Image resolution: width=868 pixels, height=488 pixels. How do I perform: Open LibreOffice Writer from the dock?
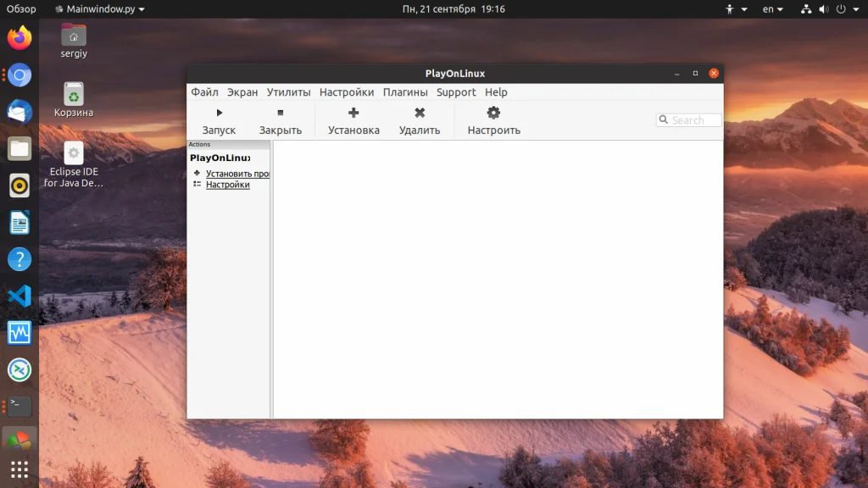19,223
